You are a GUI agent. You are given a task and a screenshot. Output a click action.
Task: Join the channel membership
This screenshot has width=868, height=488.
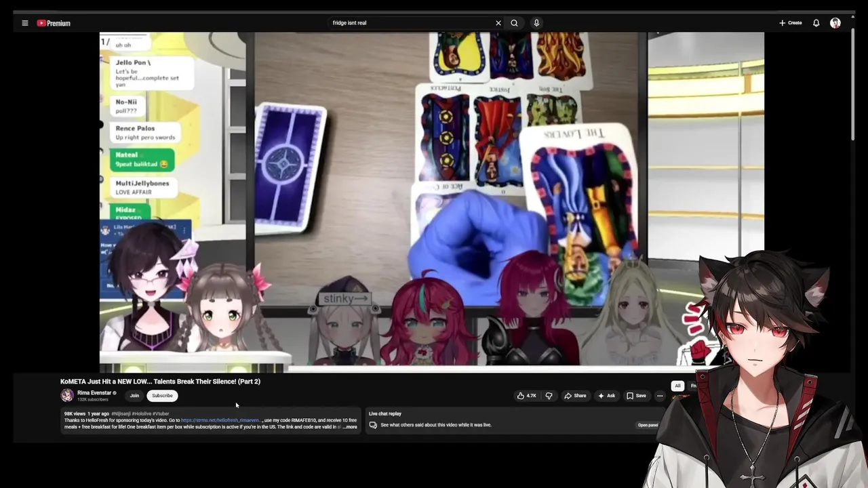(x=134, y=396)
